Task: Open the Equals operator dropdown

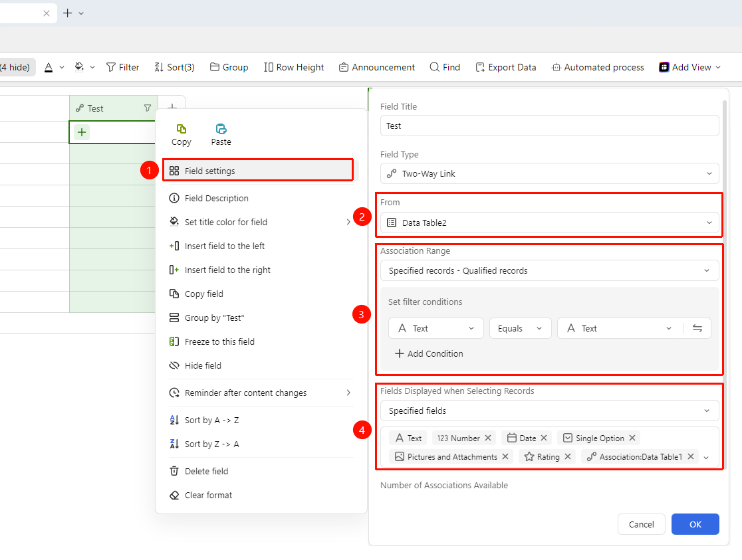Action: coord(520,328)
